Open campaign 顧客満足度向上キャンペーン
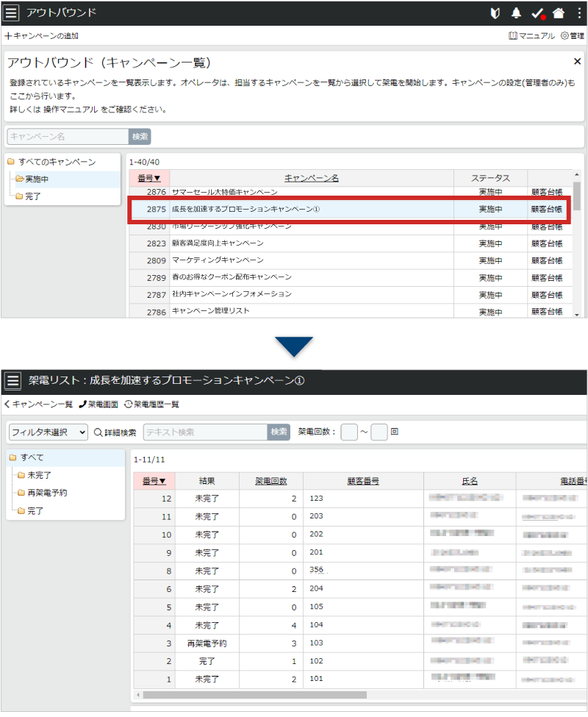 218,243
